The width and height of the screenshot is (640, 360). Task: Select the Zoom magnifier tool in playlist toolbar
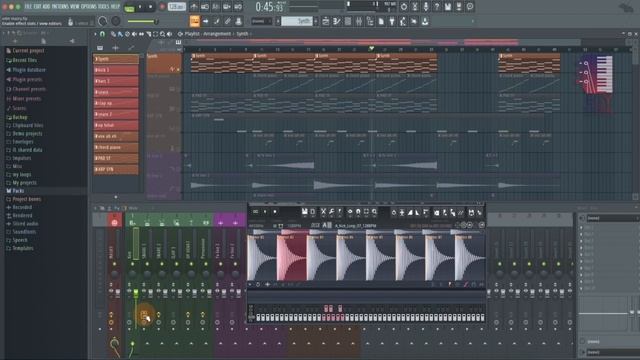pyautogui.click(x=162, y=34)
